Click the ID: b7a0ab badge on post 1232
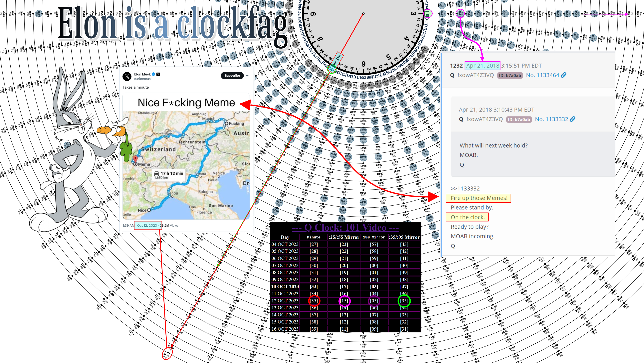 point(510,75)
